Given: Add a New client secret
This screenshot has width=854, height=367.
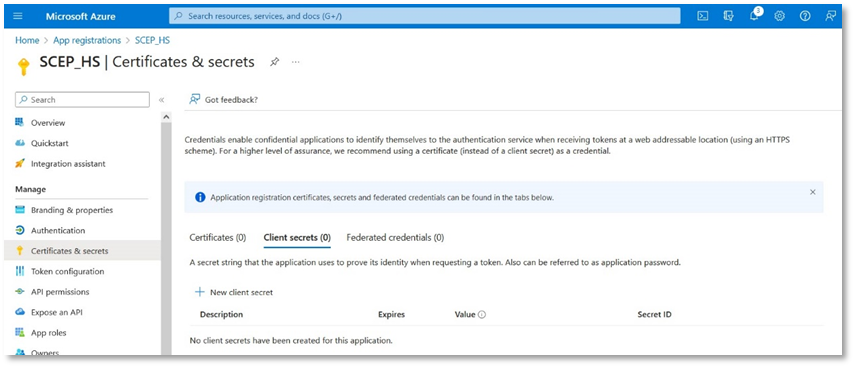Looking at the screenshot, I should 234,292.
